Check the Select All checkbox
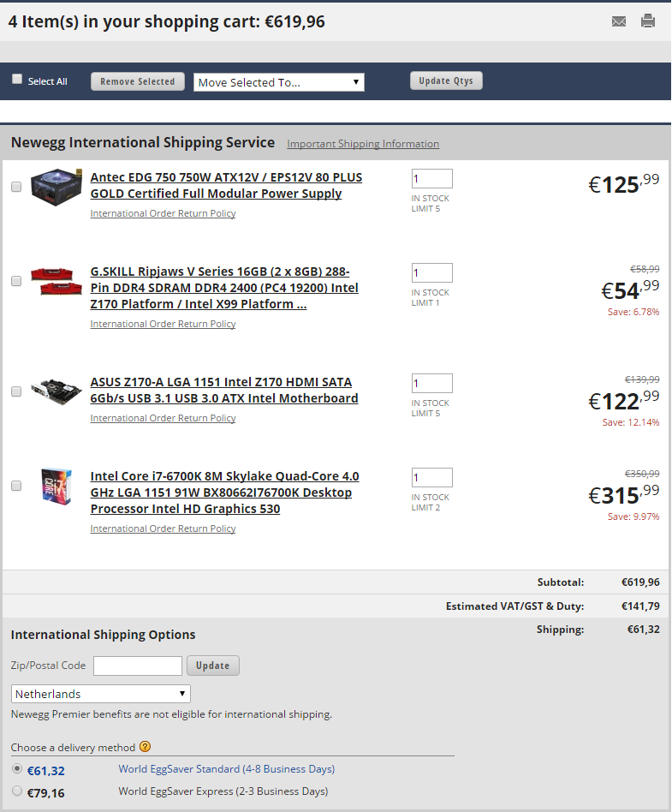The height and width of the screenshot is (812, 672). pyautogui.click(x=17, y=79)
